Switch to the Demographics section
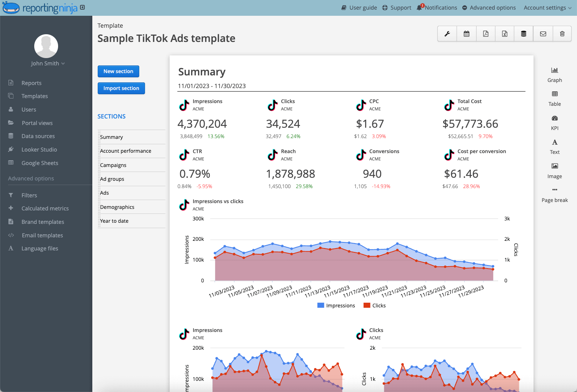The height and width of the screenshot is (392, 577). point(117,207)
